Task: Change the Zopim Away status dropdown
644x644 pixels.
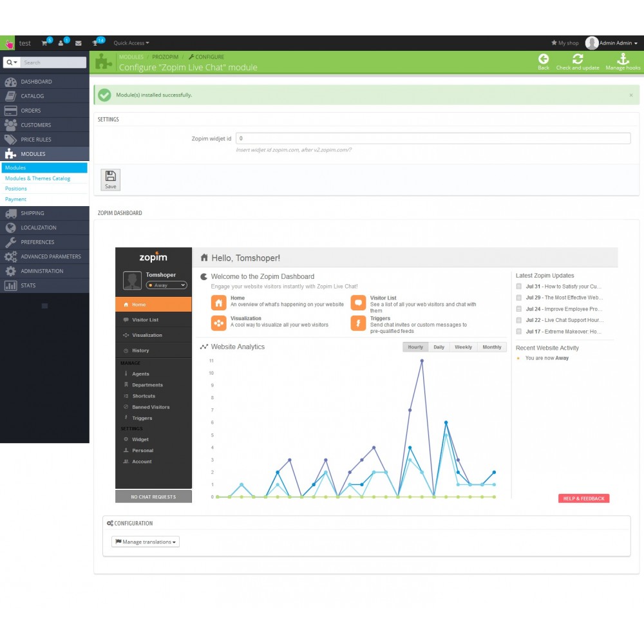Action: tap(166, 285)
